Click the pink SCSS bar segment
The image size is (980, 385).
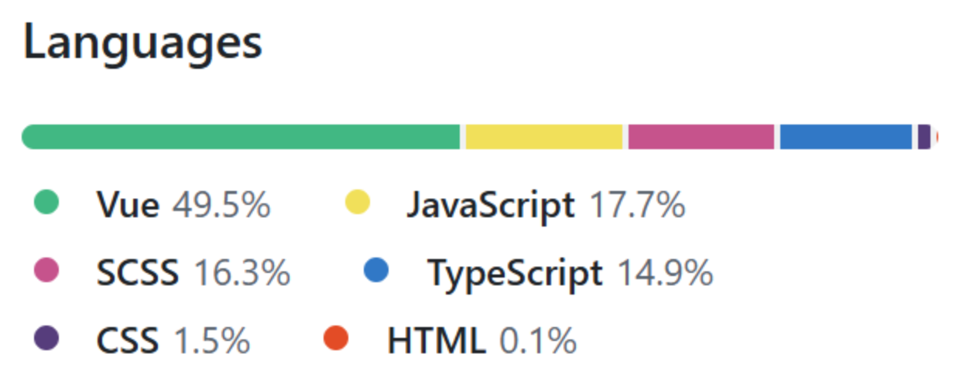701,137
